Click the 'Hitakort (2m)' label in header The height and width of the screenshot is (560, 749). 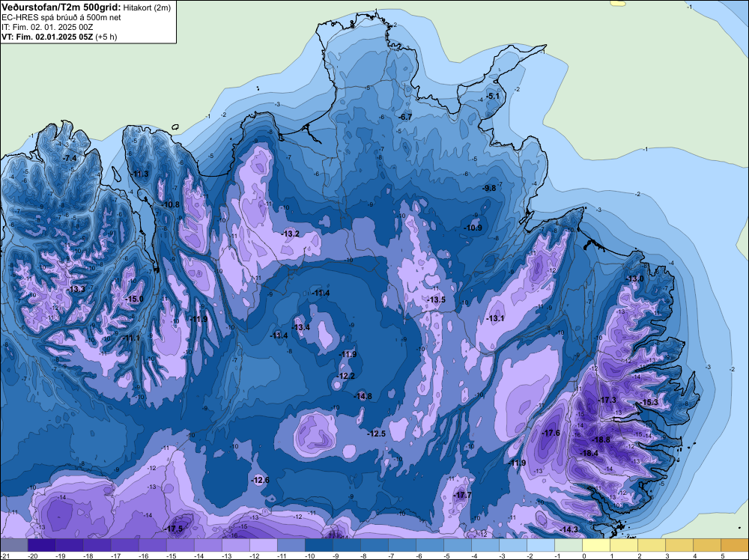click(146, 7)
